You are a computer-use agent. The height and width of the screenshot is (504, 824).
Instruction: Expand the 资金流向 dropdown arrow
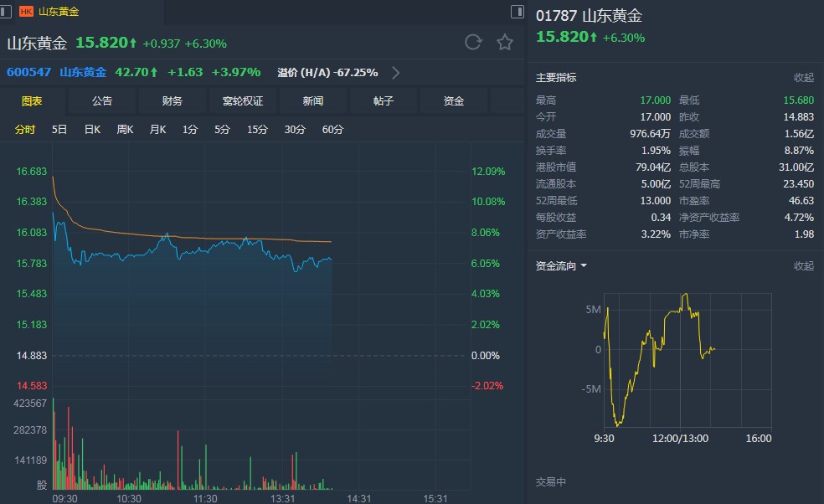(584, 266)
